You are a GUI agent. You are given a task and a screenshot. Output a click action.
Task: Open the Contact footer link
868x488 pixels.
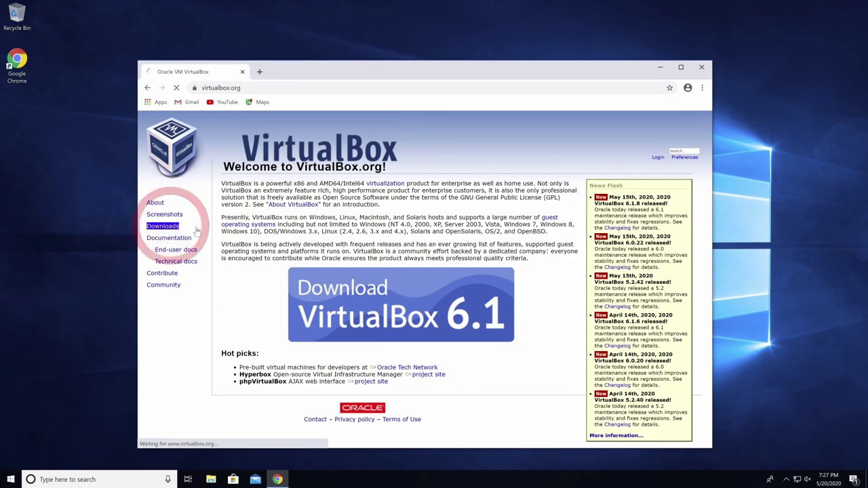coord(315,420)
